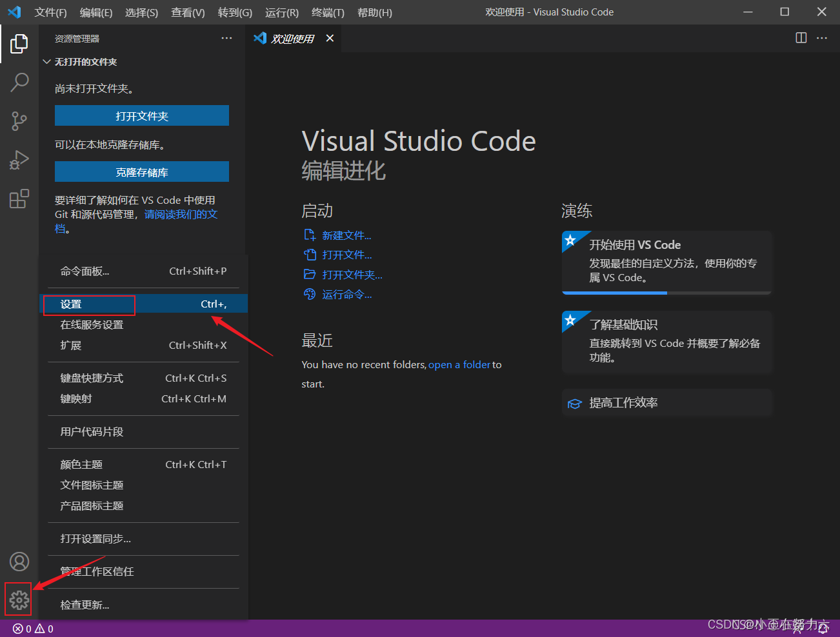Choose 检查更新... menu item

[x=143, y=605]
